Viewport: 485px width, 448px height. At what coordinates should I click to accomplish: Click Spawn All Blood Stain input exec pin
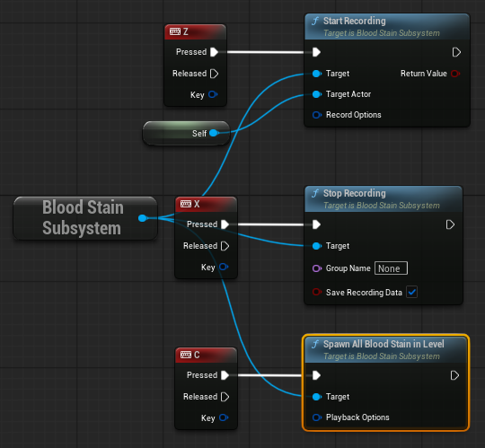coord(316,375)
